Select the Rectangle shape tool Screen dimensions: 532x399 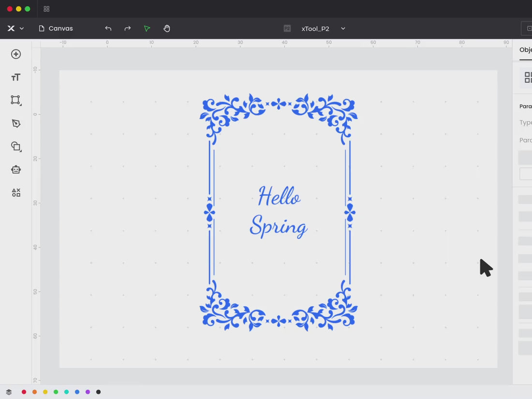point(16,100)
